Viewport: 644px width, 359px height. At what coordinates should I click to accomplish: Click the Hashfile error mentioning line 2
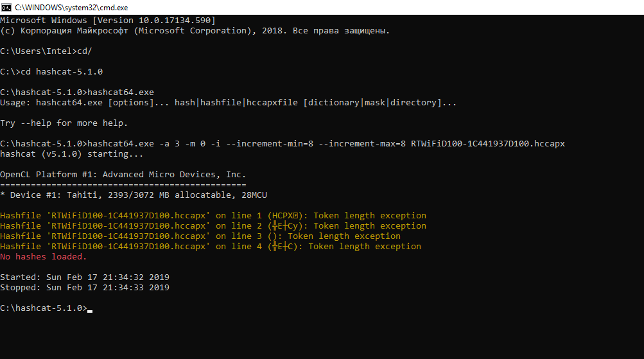coord(213,226)
